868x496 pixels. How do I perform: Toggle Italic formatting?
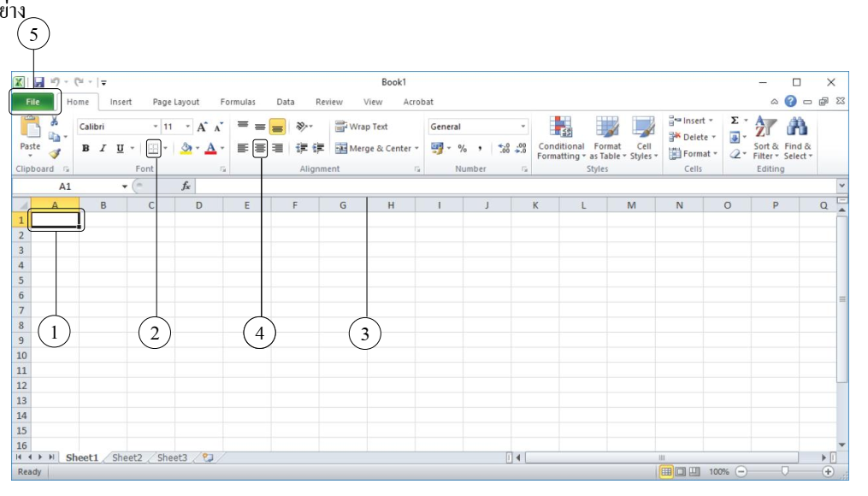pyautogui.click(x=103, y=148)
